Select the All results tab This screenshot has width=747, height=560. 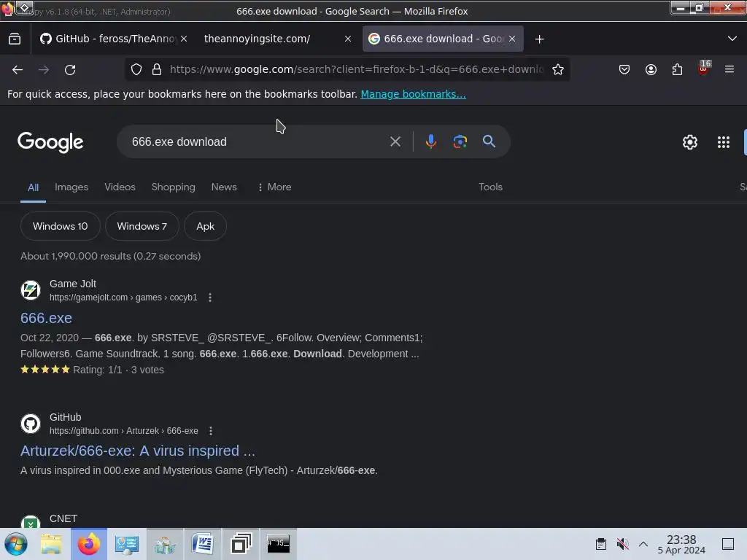pyautogui.click(x=33, y=187)
